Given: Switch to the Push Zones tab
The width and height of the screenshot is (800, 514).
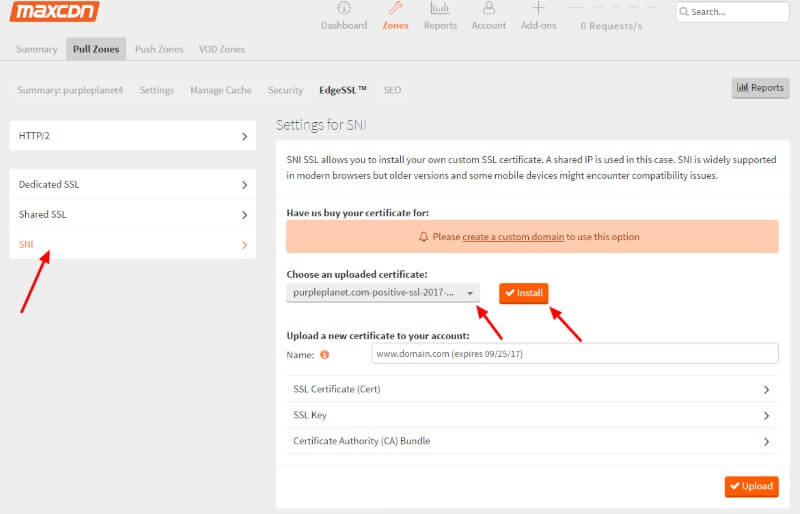Looking at the screenshot, I should click(160, 49).
